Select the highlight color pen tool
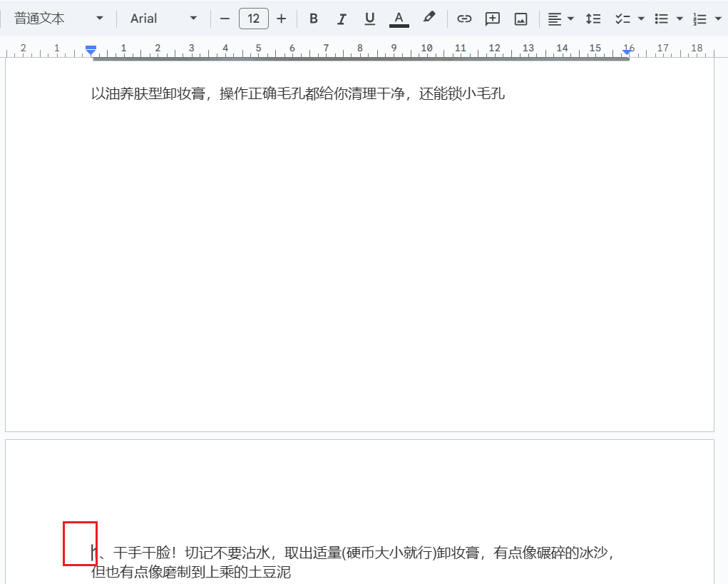This screenshot has width=728, height=584. click(x=429, y=18)
